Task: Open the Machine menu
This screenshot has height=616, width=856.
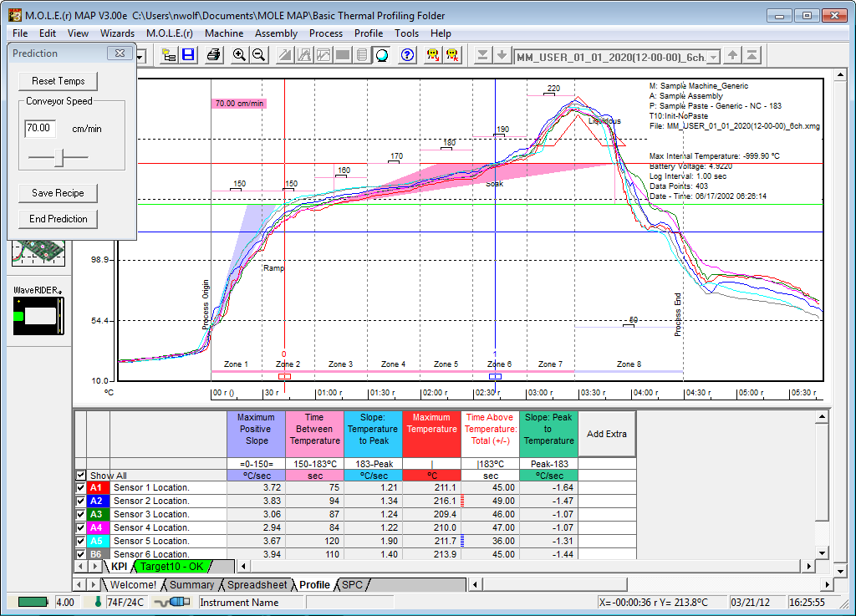Action: (224, 33)
